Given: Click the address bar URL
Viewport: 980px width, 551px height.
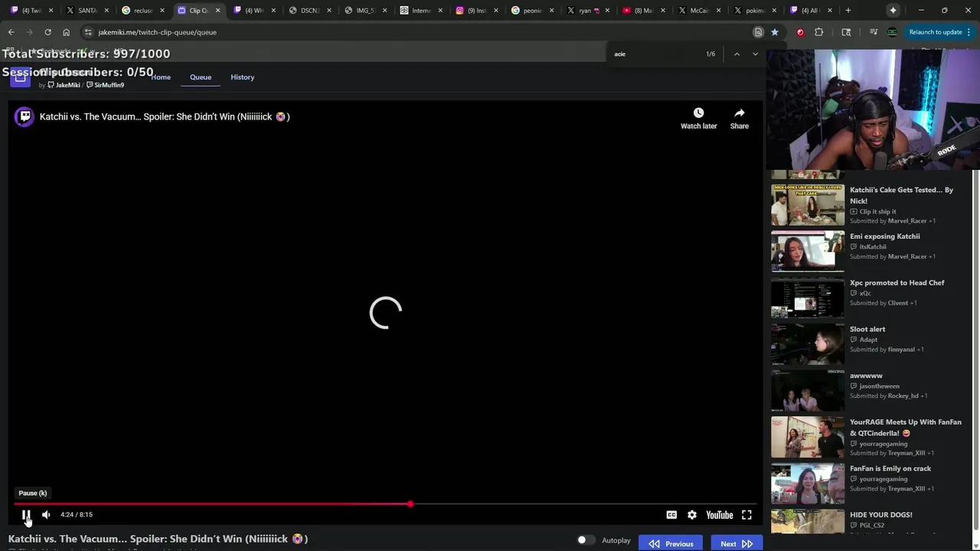Looking at the screenshot, I should 157,32.
